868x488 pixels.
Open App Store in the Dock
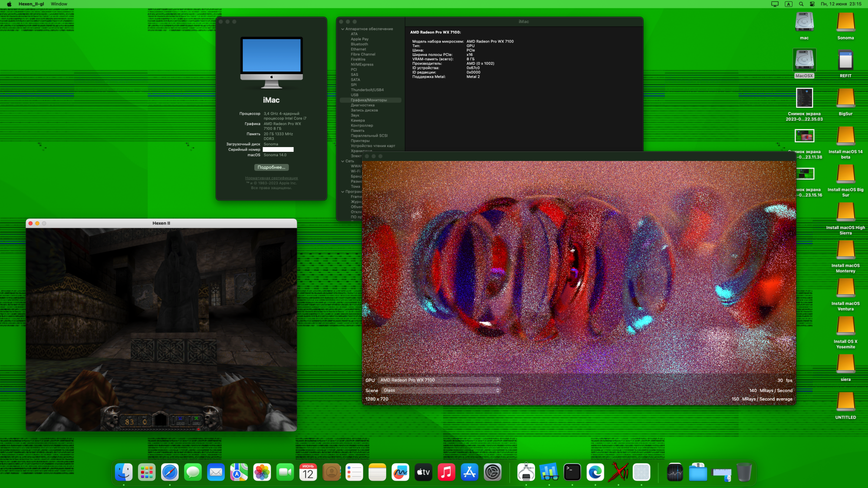pos(470,472)
